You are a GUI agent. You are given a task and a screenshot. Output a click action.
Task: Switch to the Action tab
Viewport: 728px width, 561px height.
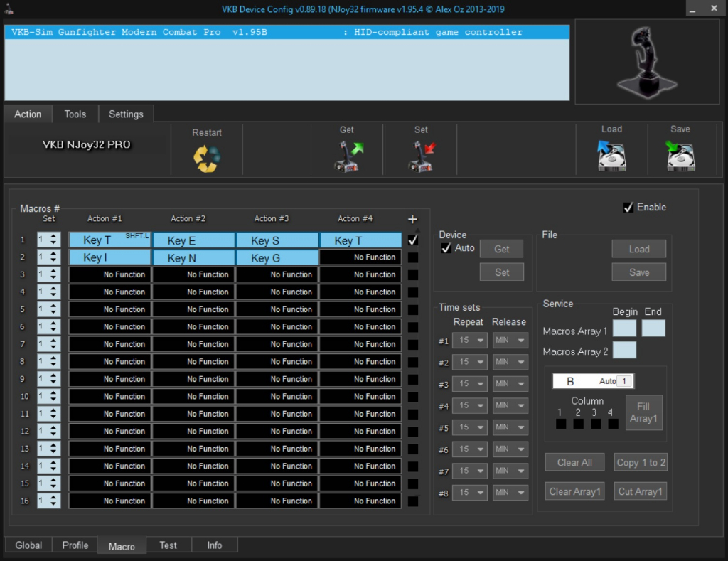28,114
